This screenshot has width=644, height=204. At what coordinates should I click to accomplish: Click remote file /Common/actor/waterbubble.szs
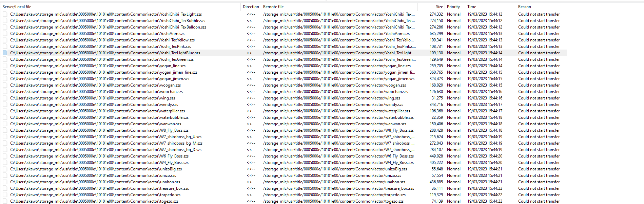[x=338, y=117]
